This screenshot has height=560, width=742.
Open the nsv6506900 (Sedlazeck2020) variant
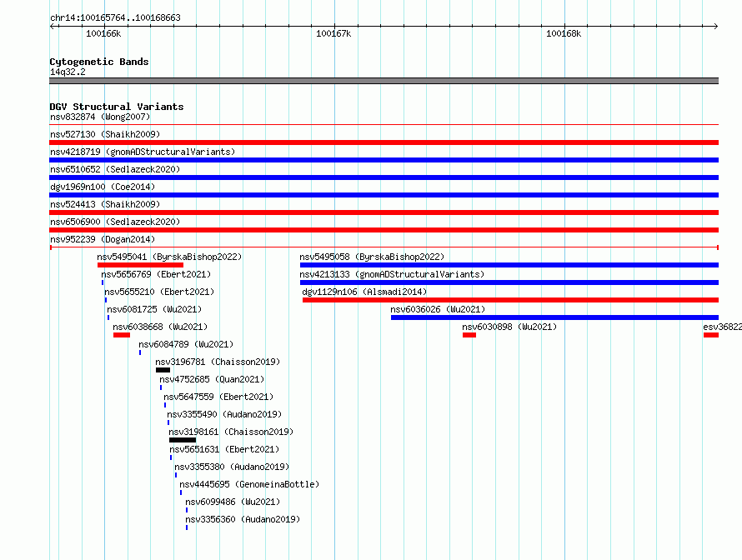click(x=115, y=222)
